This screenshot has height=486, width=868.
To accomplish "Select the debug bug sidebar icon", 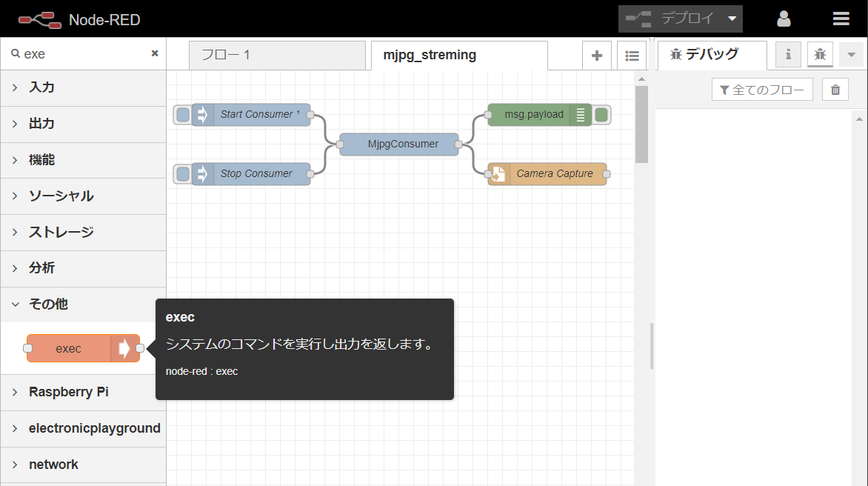I will [820, 54].
